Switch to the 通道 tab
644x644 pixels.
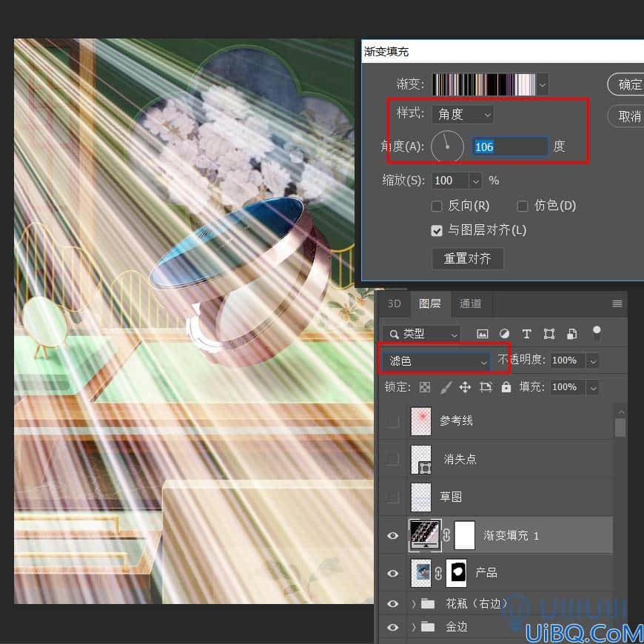pos(470,303)
